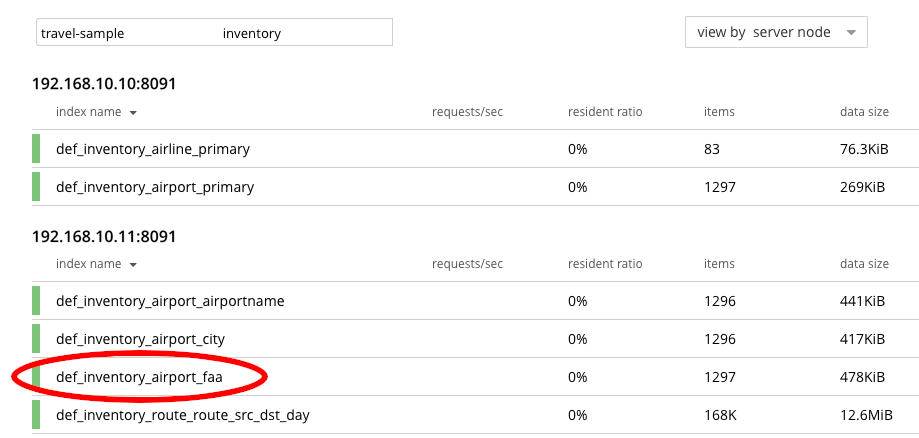Click green status bar of airport_faa index
919x438 pixels.
[x=36, y=377]
